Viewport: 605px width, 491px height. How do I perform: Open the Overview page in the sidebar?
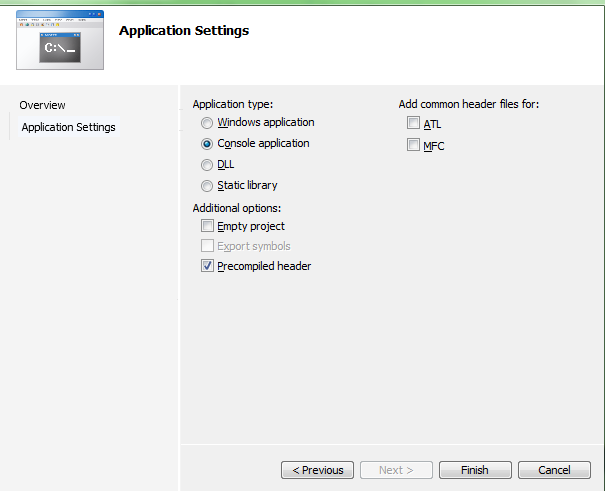coord(42,105)
